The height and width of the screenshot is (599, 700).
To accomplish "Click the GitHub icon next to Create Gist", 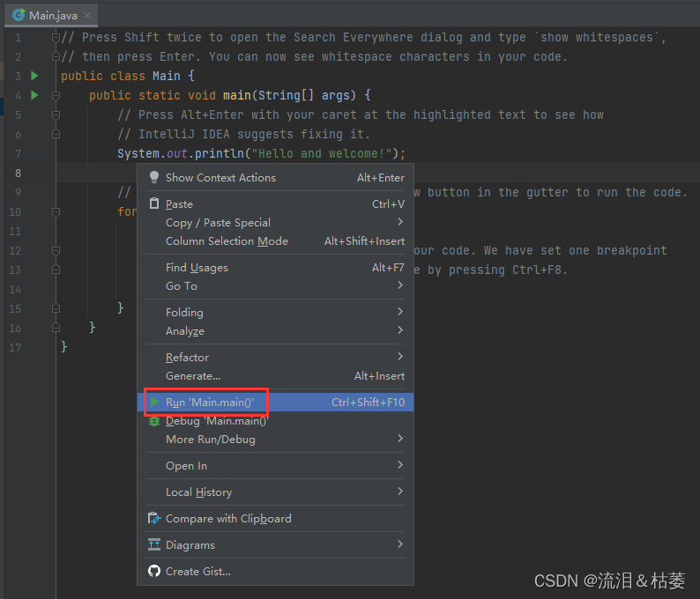I will point(154,571).
